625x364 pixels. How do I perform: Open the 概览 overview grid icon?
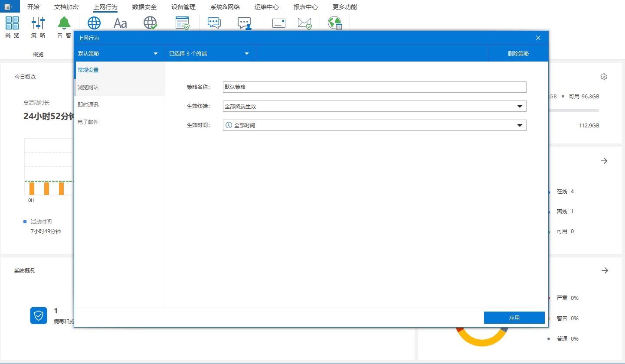12,23
